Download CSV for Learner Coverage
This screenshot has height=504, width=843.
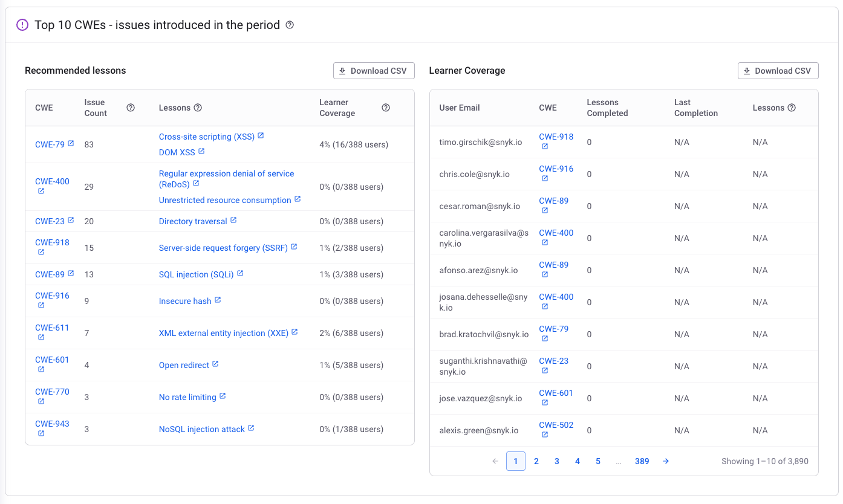click(x=778, y=71)
